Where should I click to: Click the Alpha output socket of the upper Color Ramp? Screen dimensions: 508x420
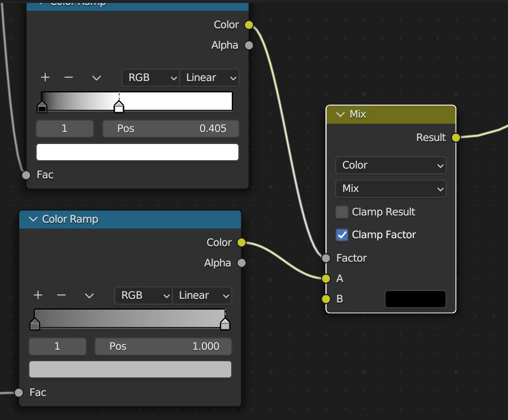249,46
